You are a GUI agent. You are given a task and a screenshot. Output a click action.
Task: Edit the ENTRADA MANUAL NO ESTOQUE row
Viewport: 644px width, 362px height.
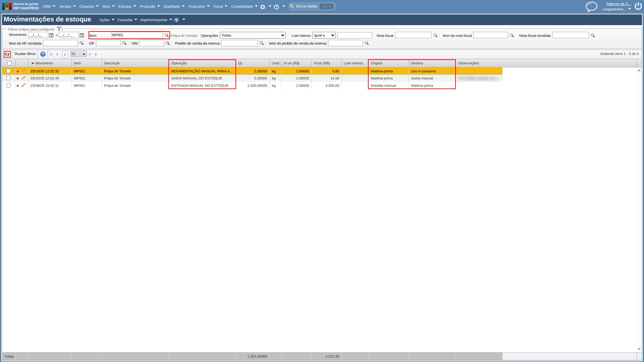click(23, 85)
